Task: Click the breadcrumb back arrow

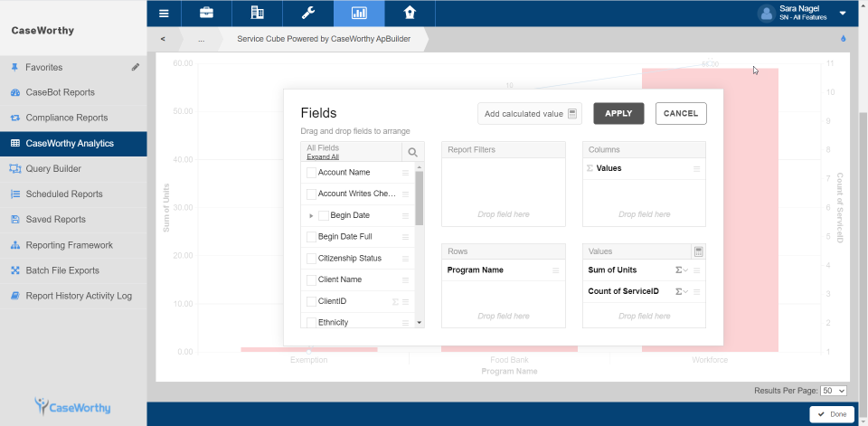Action: pyautogui.click(x=163, y=39)
